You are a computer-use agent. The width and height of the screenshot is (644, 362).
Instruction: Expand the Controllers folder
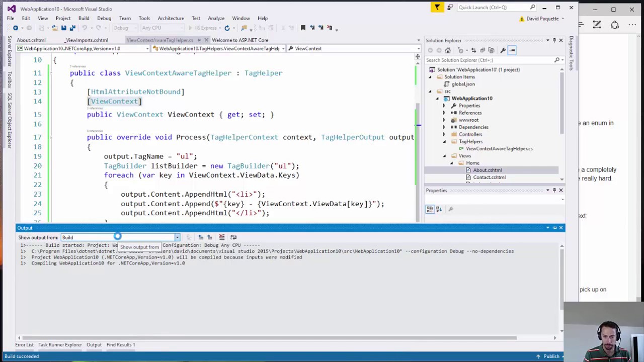(x=444, y=134)
